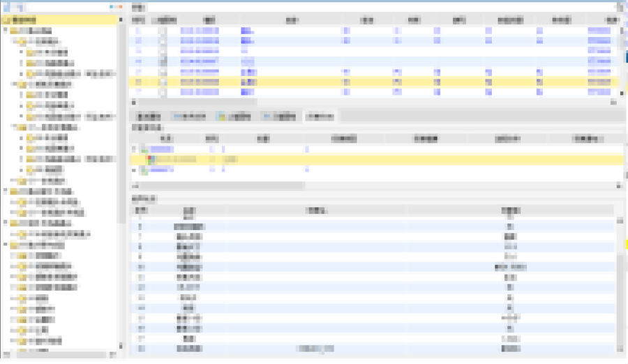The width and height of the screenshot is (628, 364).
Task: Expand the row below the highlighted middle-table row
Action: coord(134,169)
